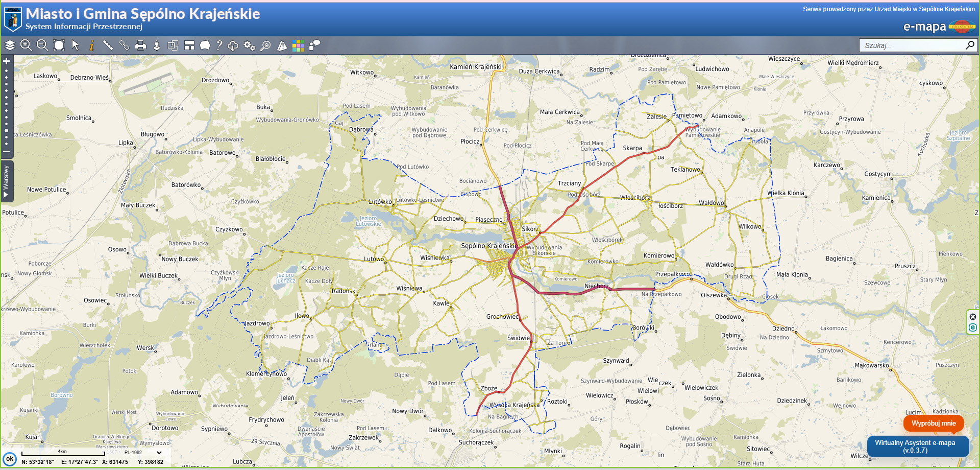Image resolution: width=980 pixels, height=470 pixels.
Task: Click the question mark help icon
Action: coord(219,45)
